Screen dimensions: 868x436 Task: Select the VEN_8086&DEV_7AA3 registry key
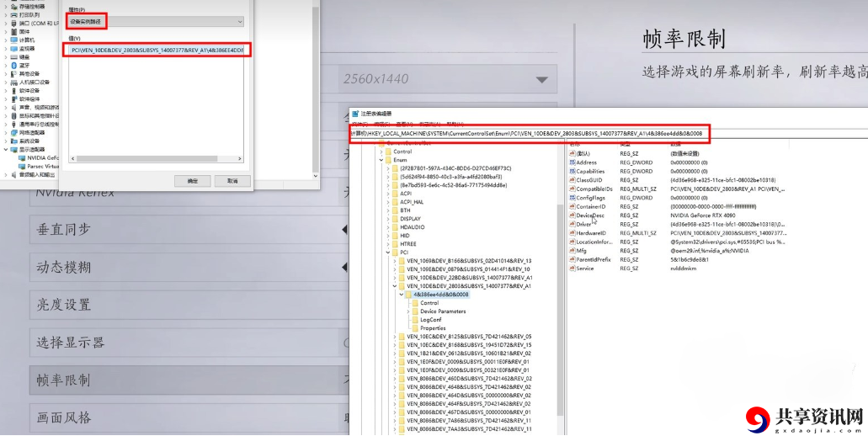pyautogui.click(x=470, y=428)
